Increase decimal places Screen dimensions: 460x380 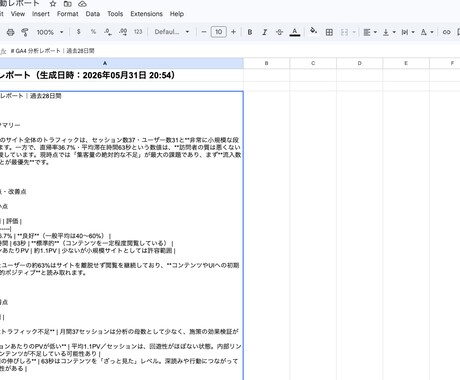click(123, 32)
